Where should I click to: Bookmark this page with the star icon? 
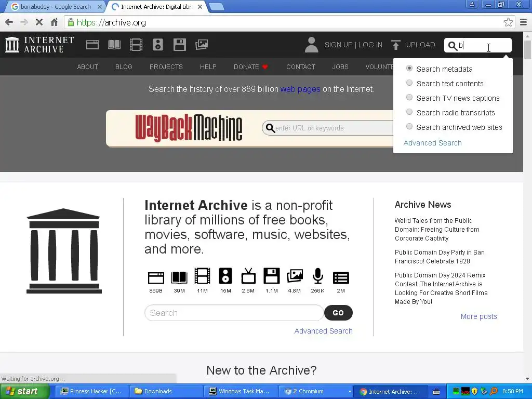click(x=508, y=22)
